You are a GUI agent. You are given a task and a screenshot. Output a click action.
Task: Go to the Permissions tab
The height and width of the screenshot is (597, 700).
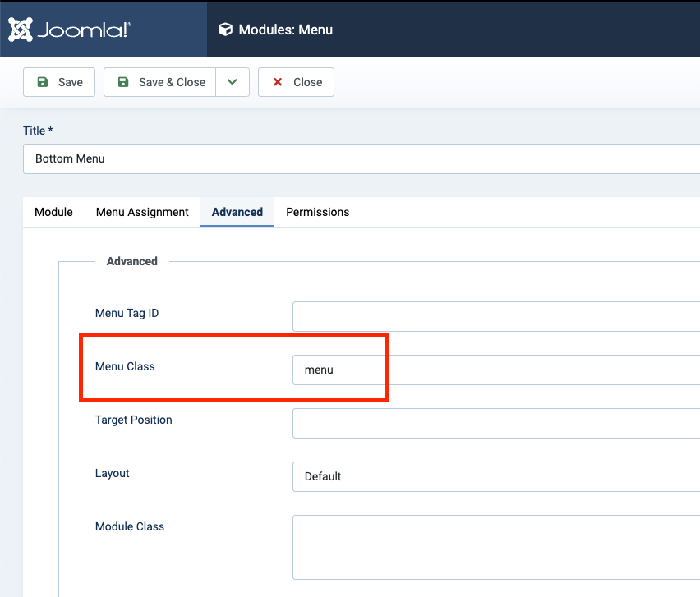pos(317,212)
